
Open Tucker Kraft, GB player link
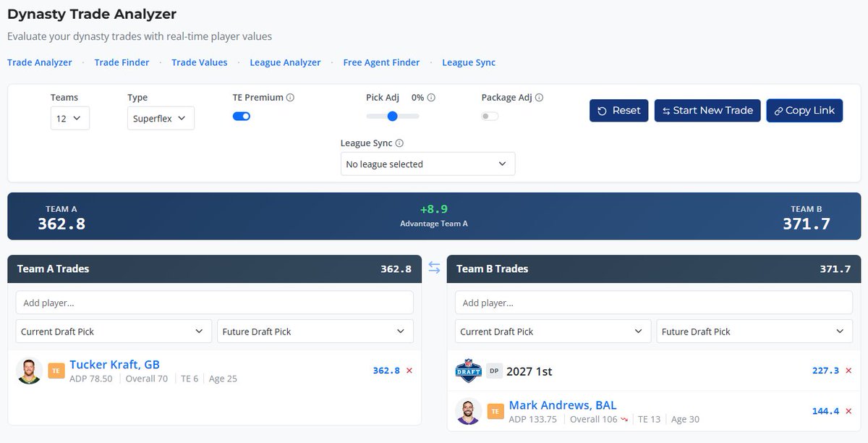coord(114,364)
